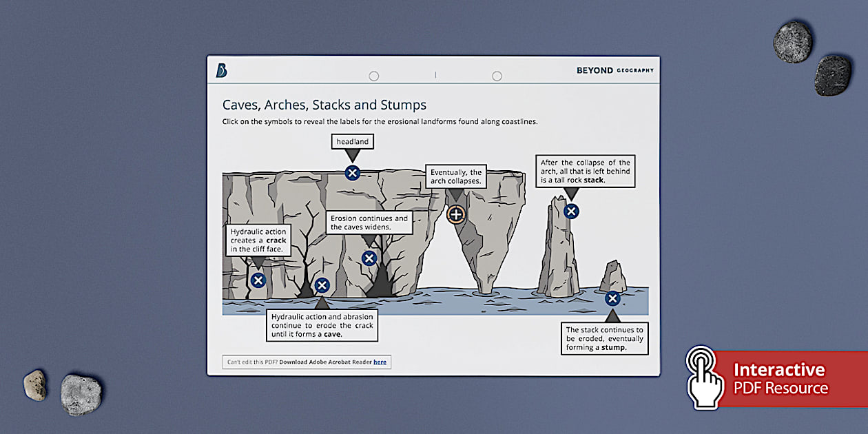Click the headland marker icon above the cliff
Screen dimensions: 868x434
351,173
